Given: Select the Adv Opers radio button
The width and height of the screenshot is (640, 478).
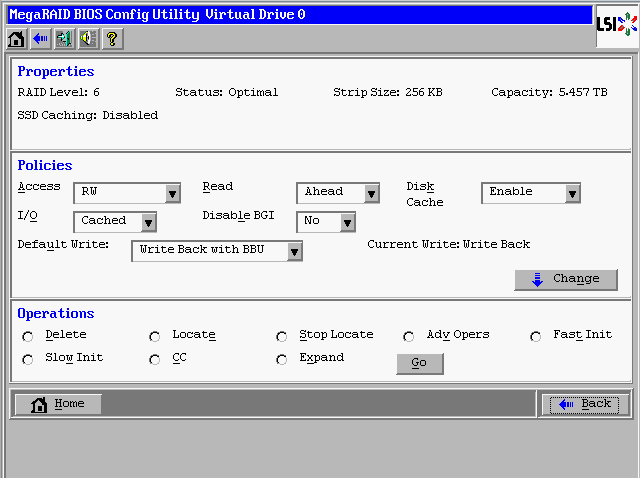Looking at the screenshot, I should tap(409, 337).
